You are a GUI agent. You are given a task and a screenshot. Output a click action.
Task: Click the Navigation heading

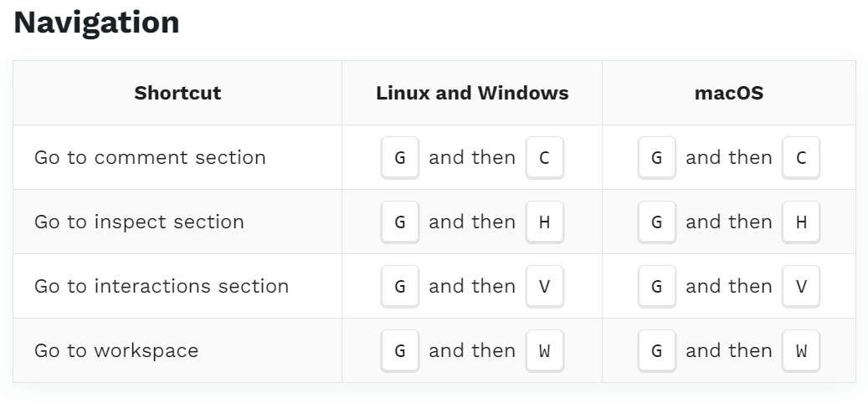click(96, 23)
